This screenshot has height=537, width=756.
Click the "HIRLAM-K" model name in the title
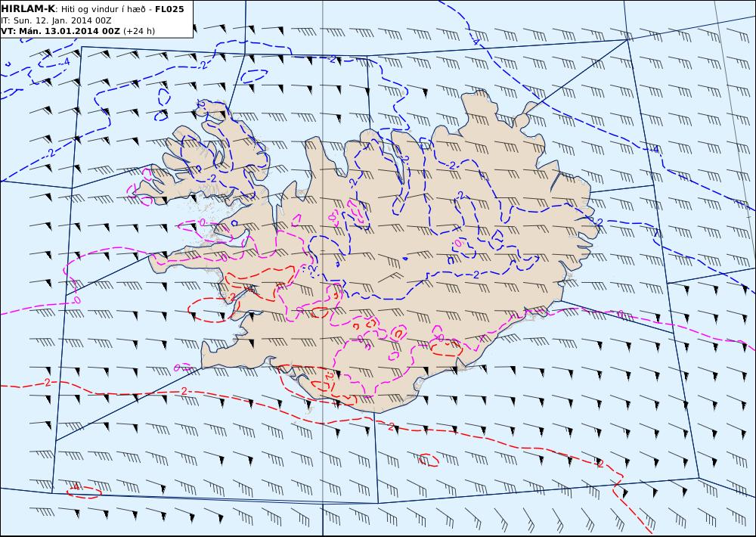(x=28, y=9)
